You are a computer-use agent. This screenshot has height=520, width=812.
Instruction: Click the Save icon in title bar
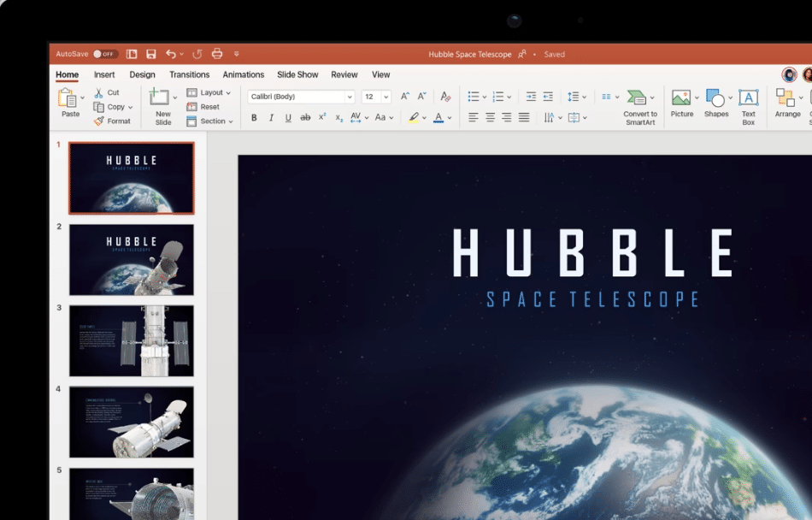(x=151, y=54)
